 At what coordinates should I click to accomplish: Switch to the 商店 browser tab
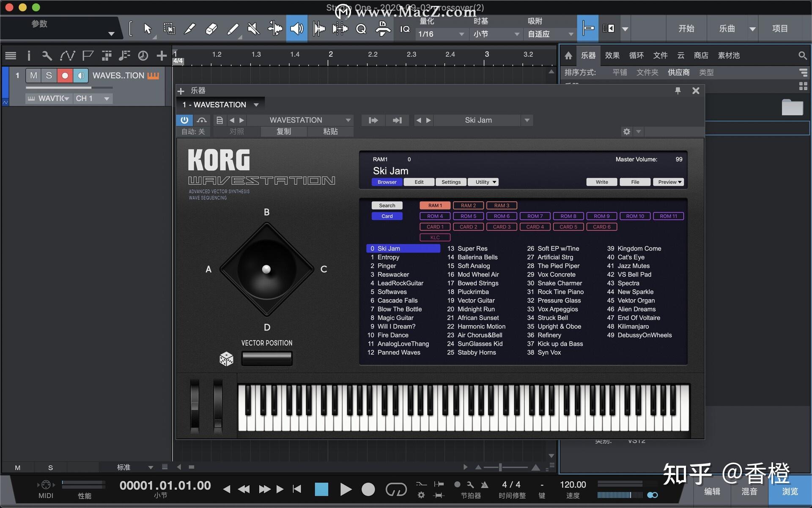(701, 55)
